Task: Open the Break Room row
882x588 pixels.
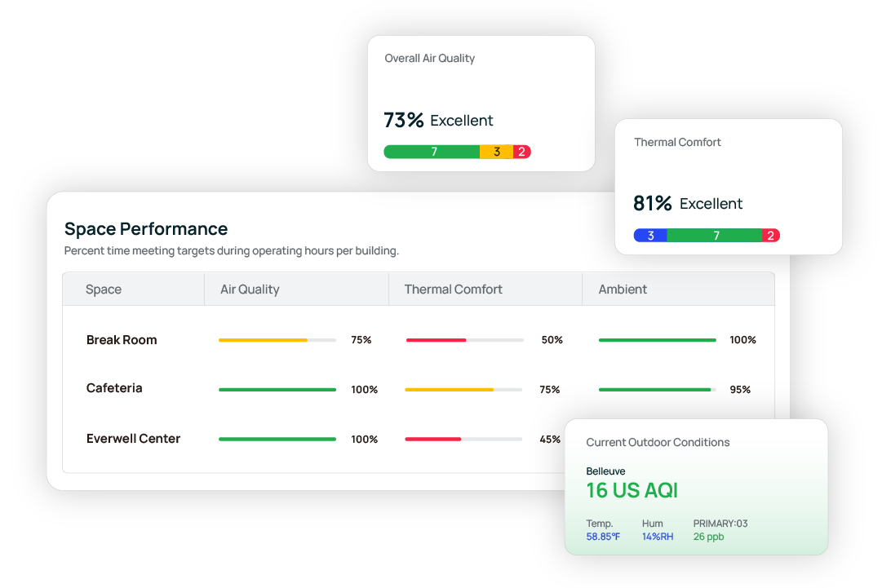Action: pyautogui.click(x=122, y=340)
